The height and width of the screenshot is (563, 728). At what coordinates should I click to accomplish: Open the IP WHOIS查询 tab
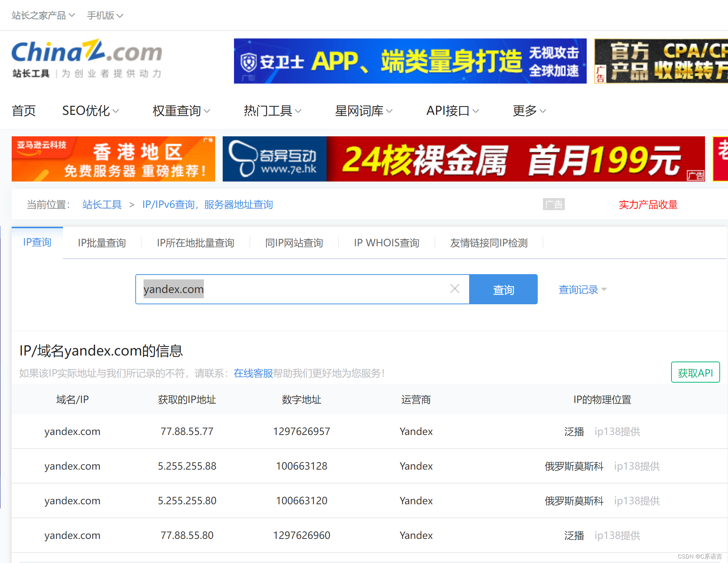(x=387, y=243)
